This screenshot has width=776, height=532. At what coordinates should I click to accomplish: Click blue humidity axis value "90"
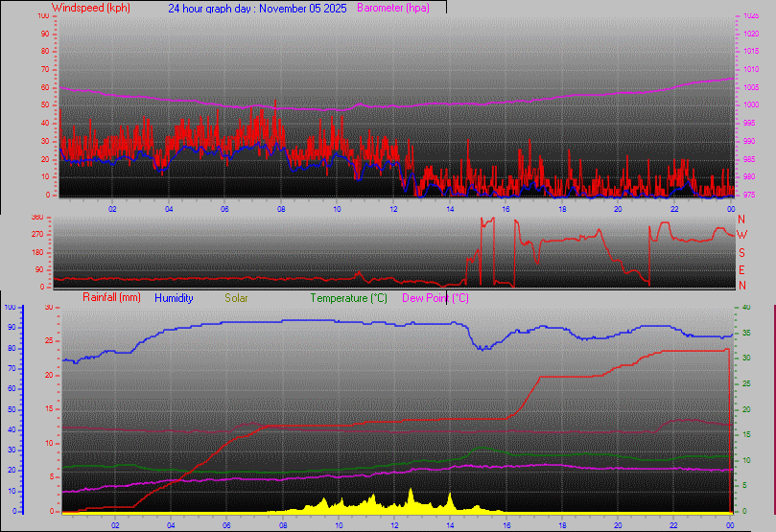point(12,327)
